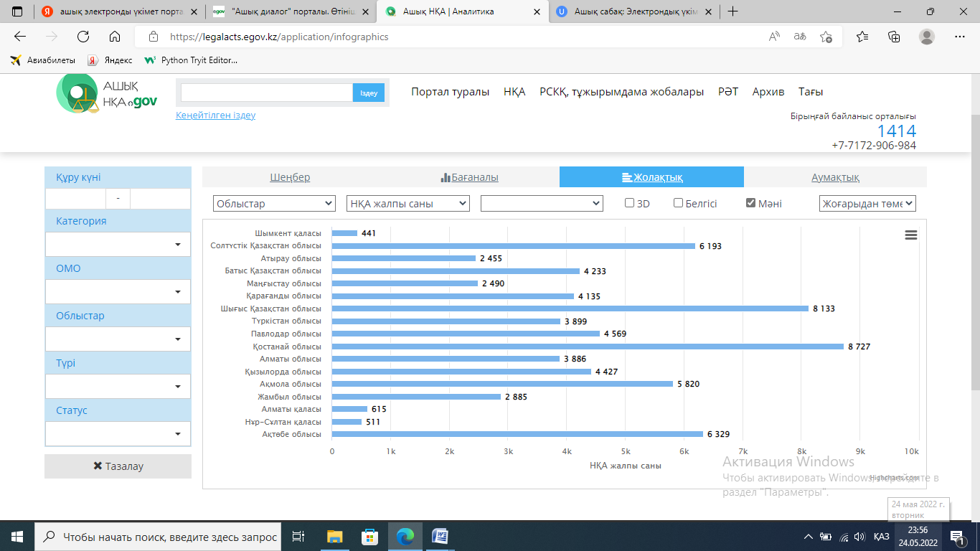This screenshot has height=551, width=980.
Task: Add this page to favorites star icon
Action: click(x=826, y=37)
